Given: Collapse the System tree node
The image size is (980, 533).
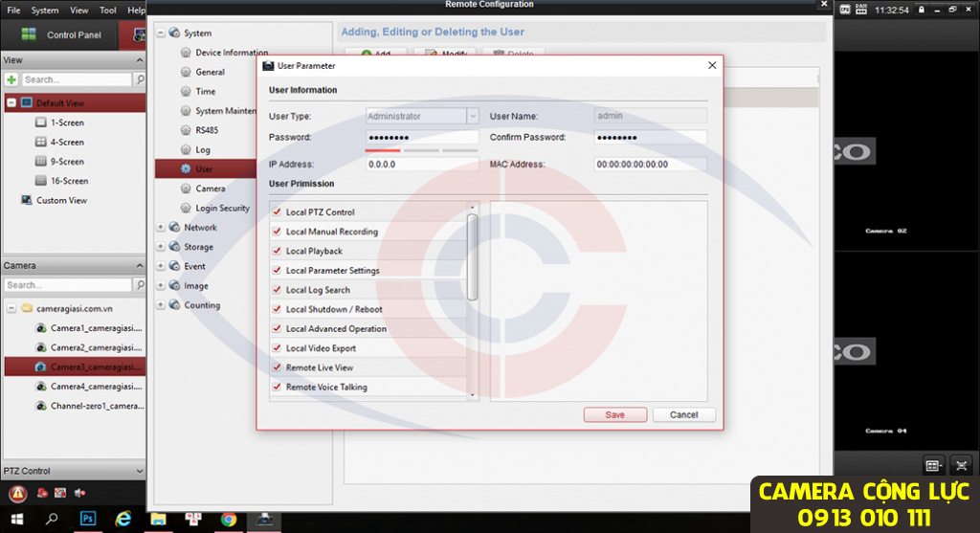Looking at the screenshot, I should 161,33.
